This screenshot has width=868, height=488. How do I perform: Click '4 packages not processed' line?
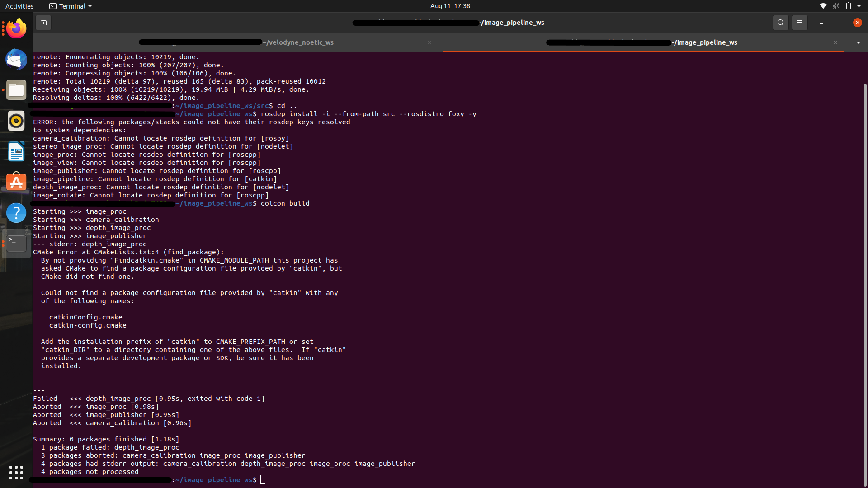90,472
